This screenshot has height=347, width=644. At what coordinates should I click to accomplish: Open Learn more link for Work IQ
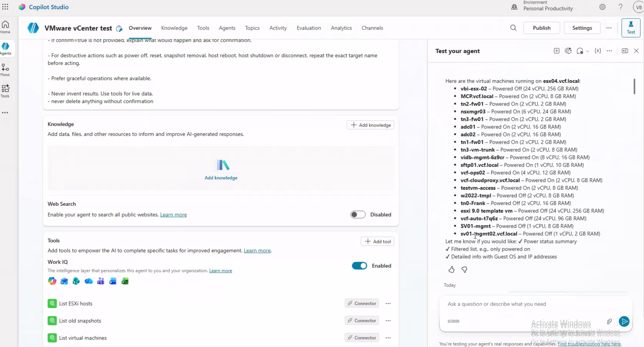pyautogui.click(x=221, y=271)
